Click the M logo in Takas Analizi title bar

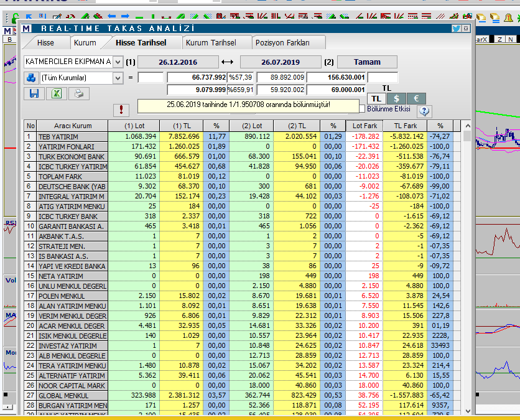(27, 29)
